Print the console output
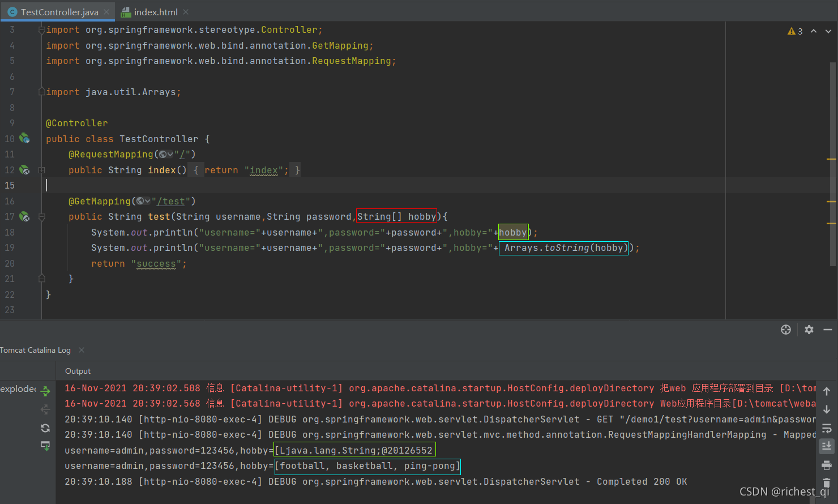The width and height of the screenshot is (838, 504). click(x=827, y=465)
